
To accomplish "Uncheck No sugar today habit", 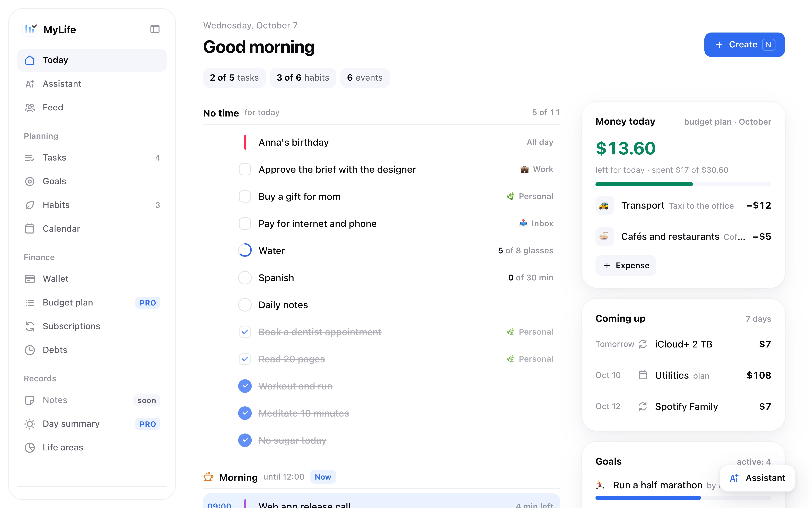I will point(245,440).
